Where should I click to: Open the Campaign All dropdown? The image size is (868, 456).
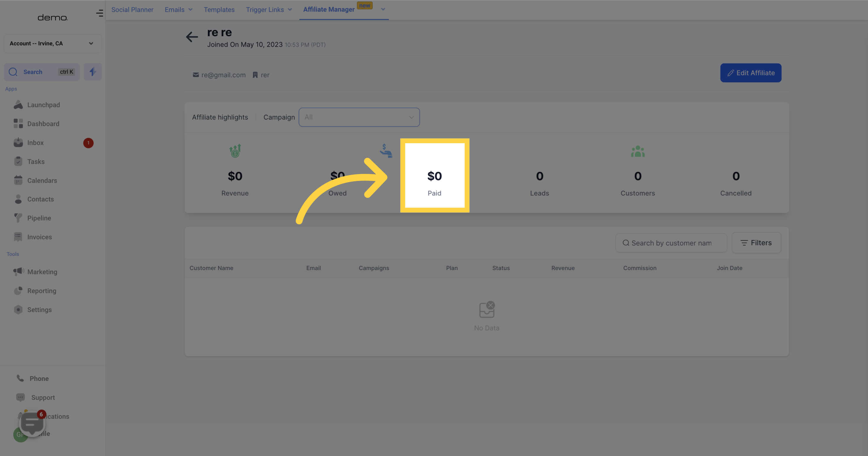[x=359, y=117]
